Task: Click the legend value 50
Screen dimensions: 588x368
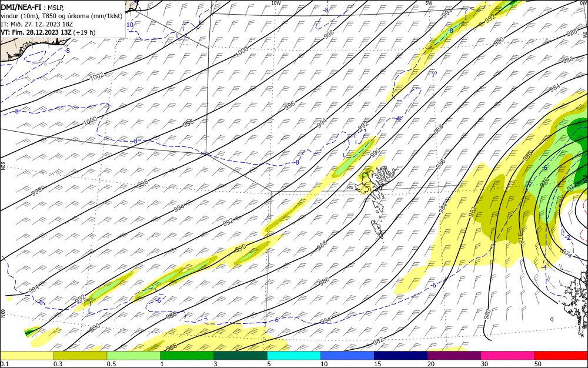Action: (538, 364)
